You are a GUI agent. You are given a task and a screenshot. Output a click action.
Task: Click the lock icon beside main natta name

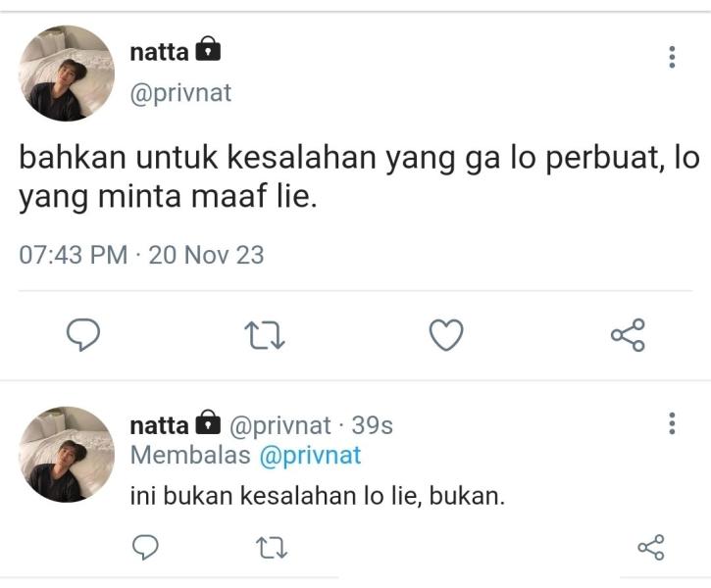pos(208,49)
